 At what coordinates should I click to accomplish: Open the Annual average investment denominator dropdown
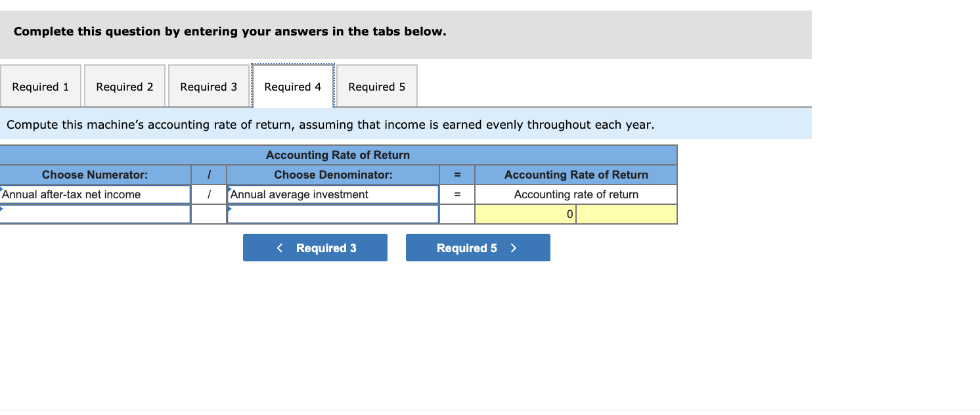click(x=333, y=194)
